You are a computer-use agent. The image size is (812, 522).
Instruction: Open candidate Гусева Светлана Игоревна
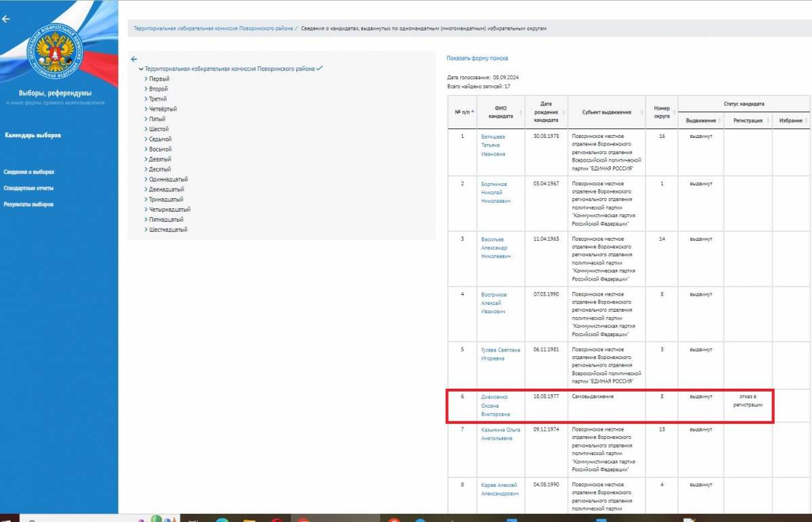click(x=501, y=354)
